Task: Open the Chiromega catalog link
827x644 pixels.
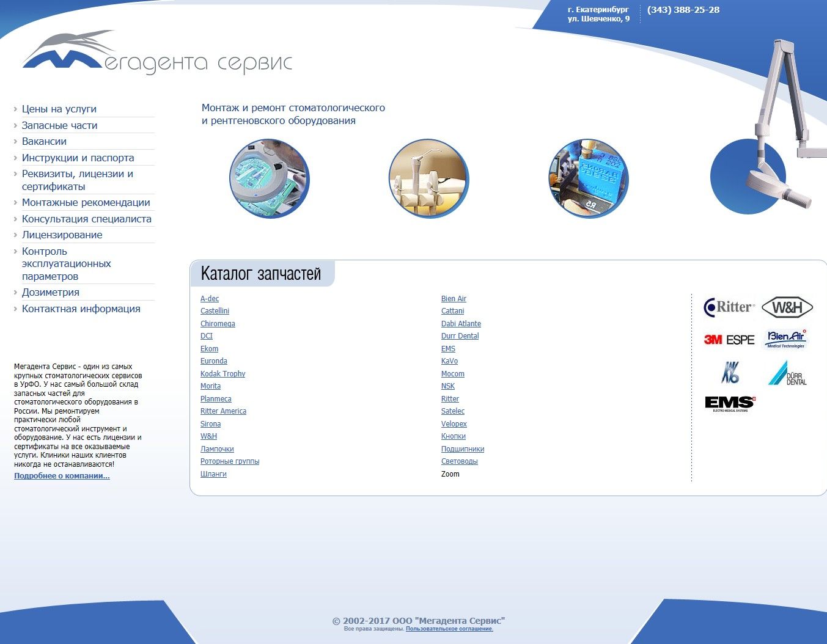Action: [218, 324]
